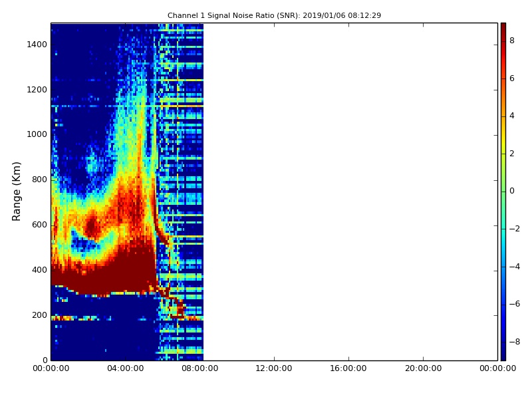This screenshot has height=399, width=532.
Task: Click the 400 range tick label
Action: [x=39, y=270]
